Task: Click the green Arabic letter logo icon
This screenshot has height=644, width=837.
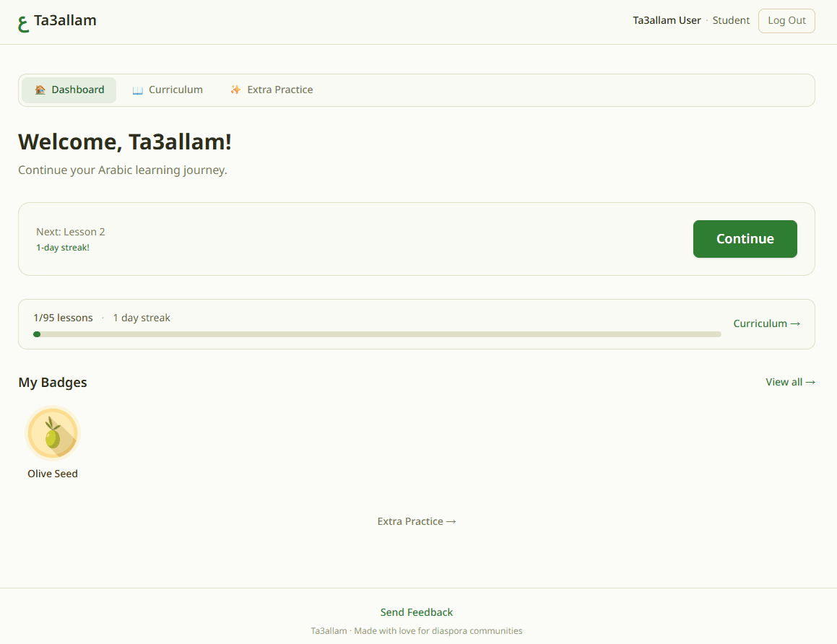Action: 24,23
